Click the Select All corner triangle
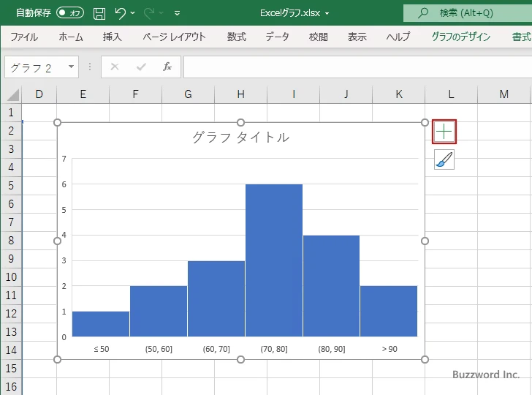Screen dimensions: 532x395 [x=13, y=95]
